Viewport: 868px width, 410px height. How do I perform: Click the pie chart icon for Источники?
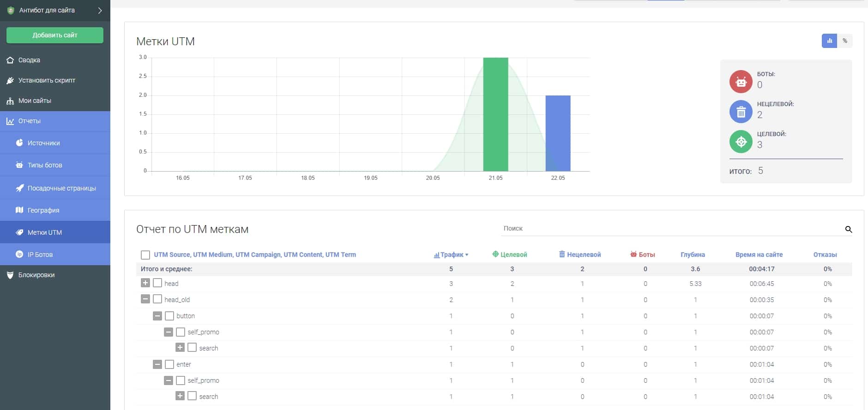[19, 143]
